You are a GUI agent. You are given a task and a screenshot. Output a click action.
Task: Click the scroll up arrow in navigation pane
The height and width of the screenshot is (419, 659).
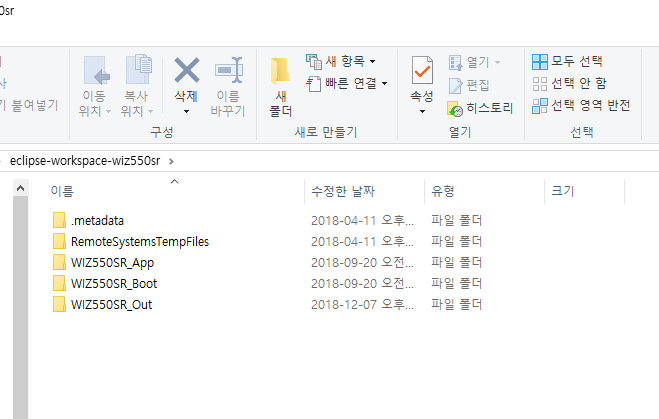(x=20, y=189)
